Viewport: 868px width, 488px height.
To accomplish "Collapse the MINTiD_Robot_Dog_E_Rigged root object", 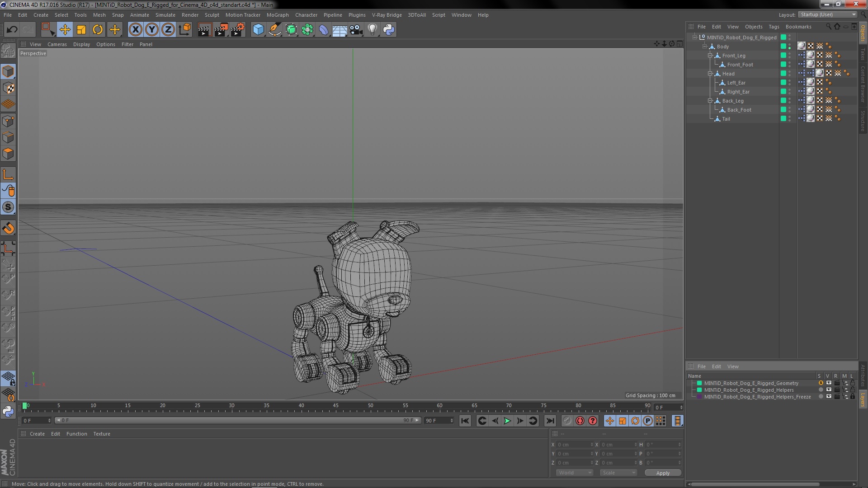I will [x=695, y=37].
